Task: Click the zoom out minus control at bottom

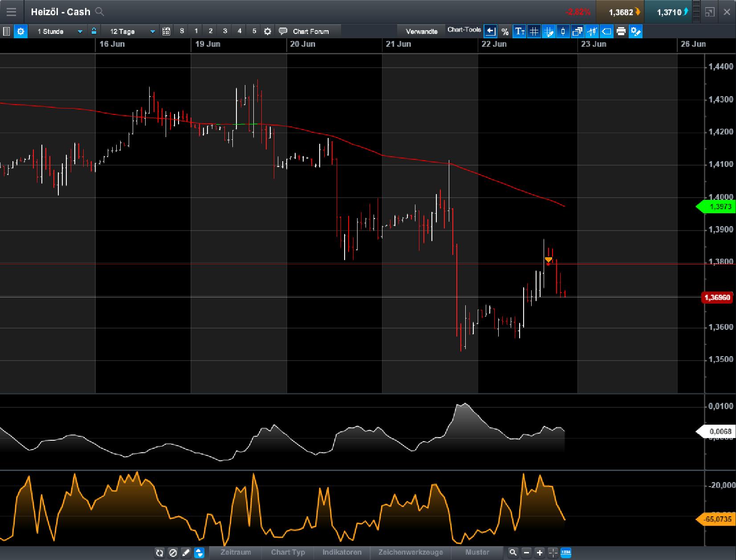Action: [526, 553]
